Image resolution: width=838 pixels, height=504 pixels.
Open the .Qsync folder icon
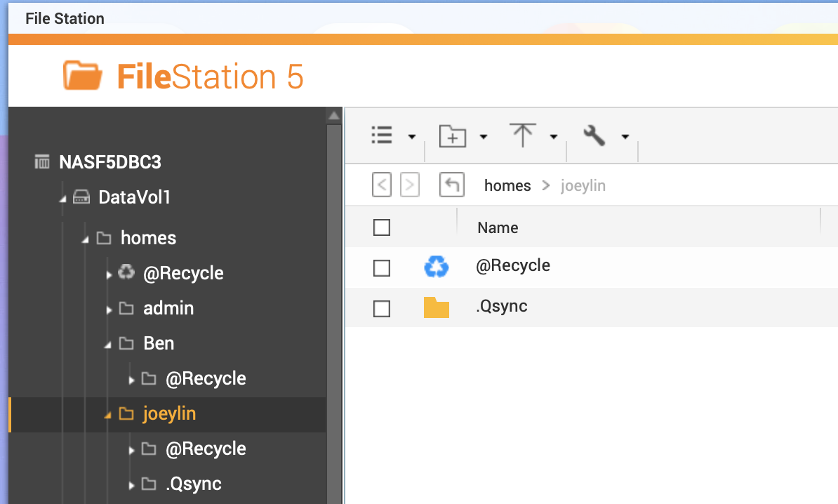pyautogui.click(x=436, y=307)
